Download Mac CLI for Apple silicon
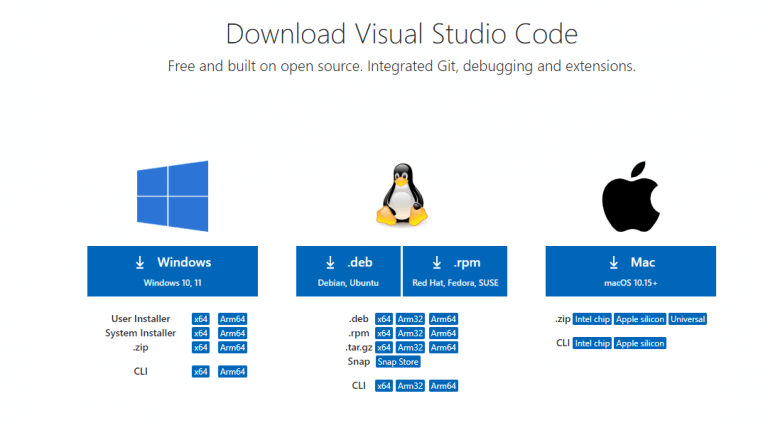This screenshot has width=768, height=428. tap(640, 343)
